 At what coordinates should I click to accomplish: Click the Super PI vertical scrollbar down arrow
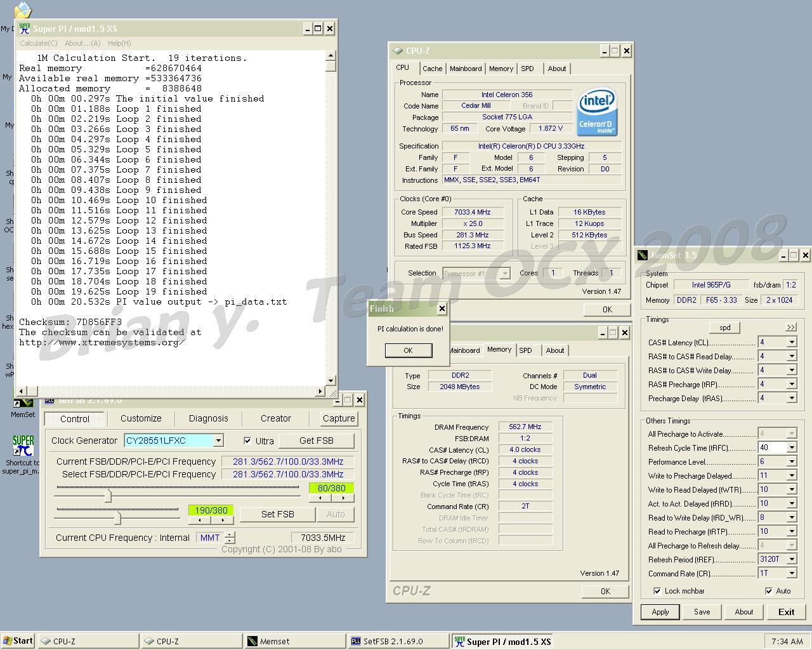coord(331,380)
